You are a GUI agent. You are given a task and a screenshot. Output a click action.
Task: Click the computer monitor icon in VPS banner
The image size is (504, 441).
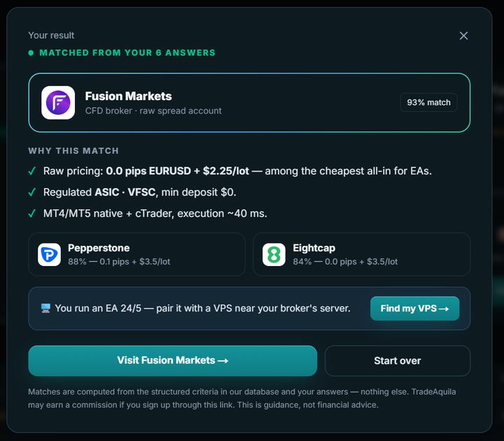[x=45, y=308]
